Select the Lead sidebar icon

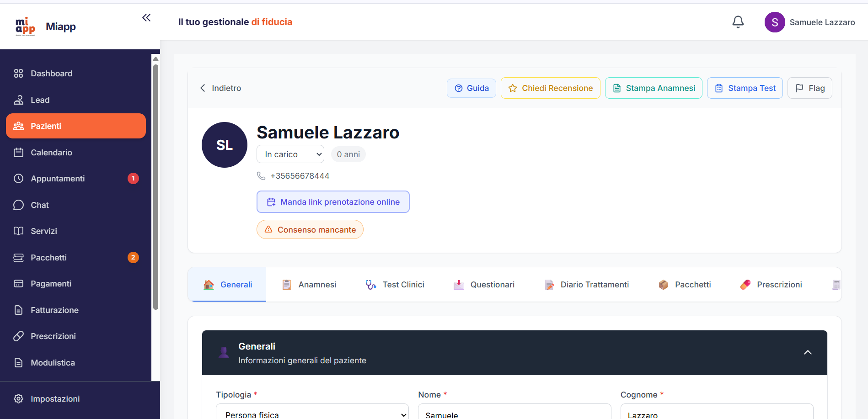(19, 100)
